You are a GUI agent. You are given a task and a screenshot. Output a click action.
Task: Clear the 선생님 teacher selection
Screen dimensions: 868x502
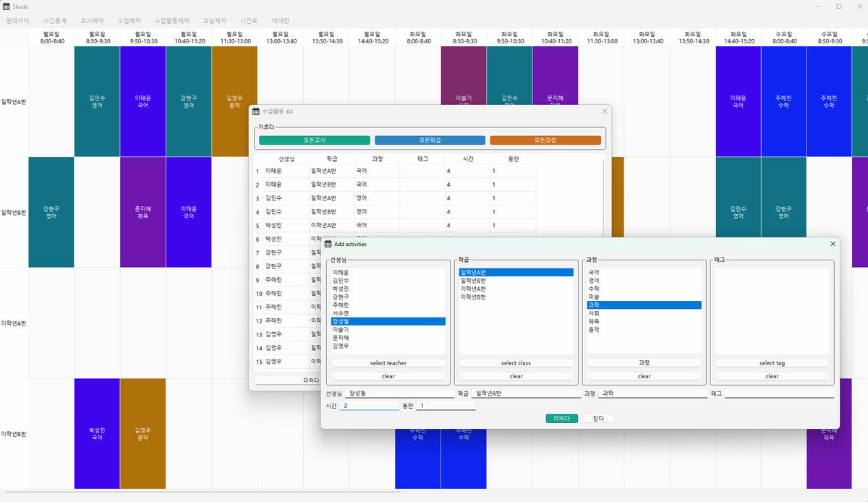[x=388, y=376]
